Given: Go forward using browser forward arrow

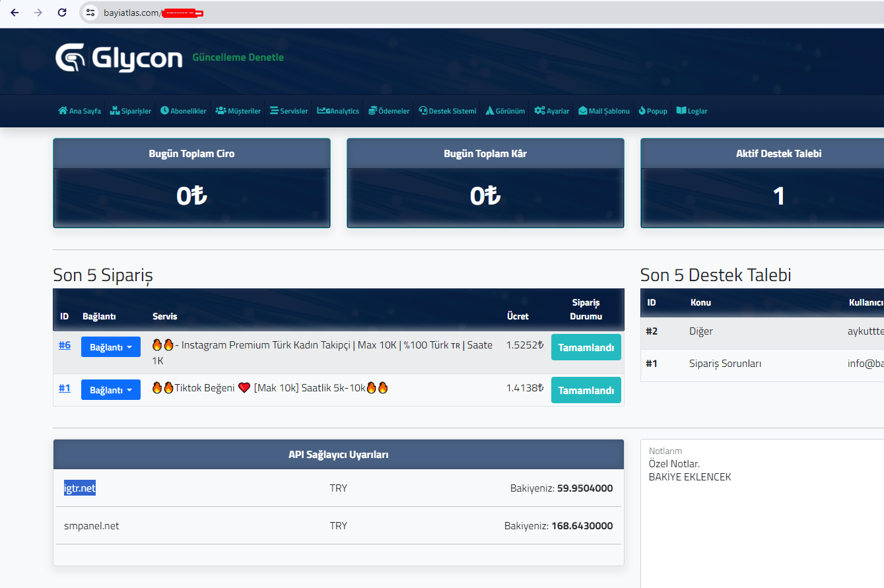Looking at the screenshot, I should point(38,13).
